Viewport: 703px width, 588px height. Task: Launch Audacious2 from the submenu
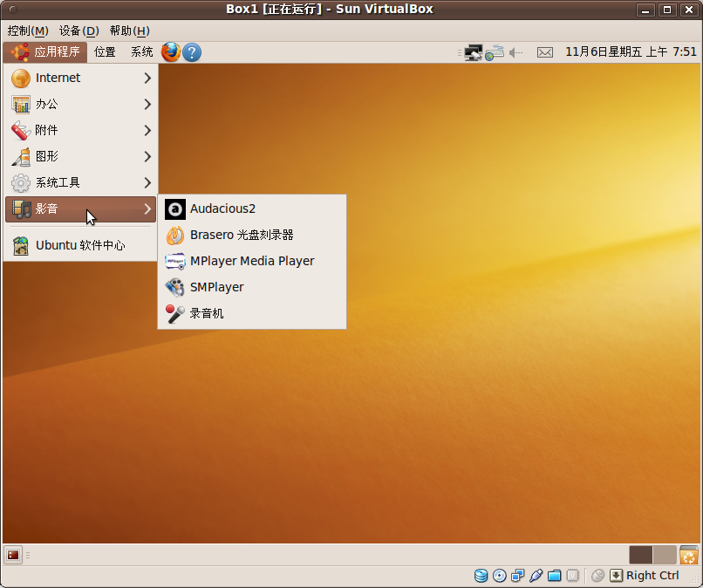point(252,209)
